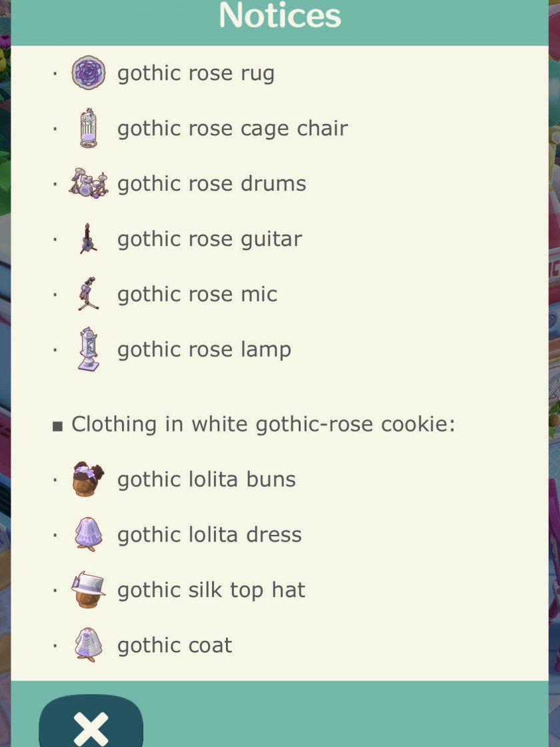Click the gothic lolita buns icon
This screenshot has width=560, height=747.
[88, 479]
